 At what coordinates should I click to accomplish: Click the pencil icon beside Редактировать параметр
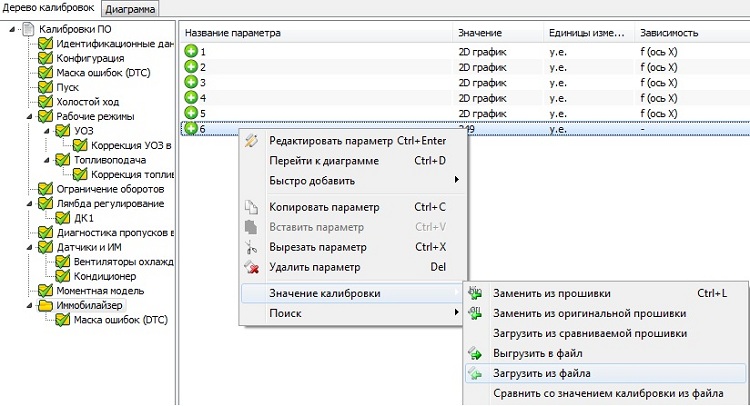[252, 141]
